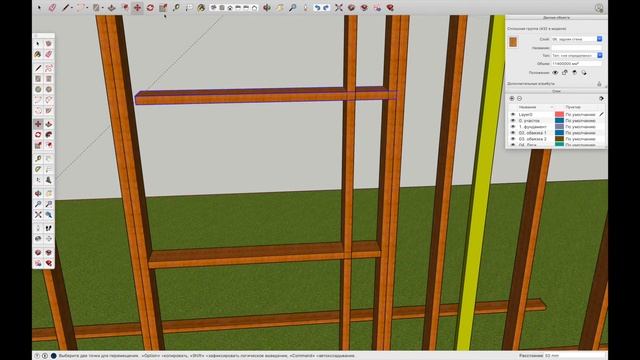Viewport: 640px width, 360px height.
Task: Click the object material thumbnail swatch
Action: click(513, 42)
